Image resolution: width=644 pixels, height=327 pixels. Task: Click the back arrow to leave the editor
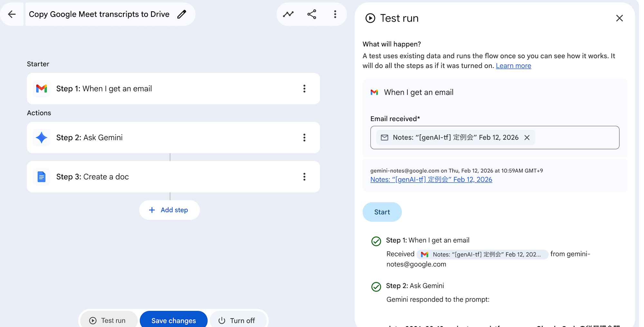(x=12, y=14)
